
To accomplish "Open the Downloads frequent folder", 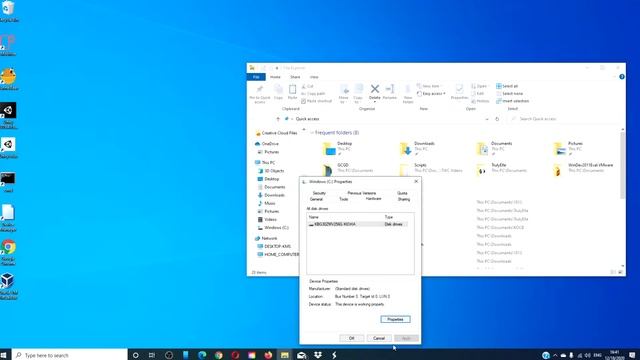I will pyautogui.click(x=419, y=149).
